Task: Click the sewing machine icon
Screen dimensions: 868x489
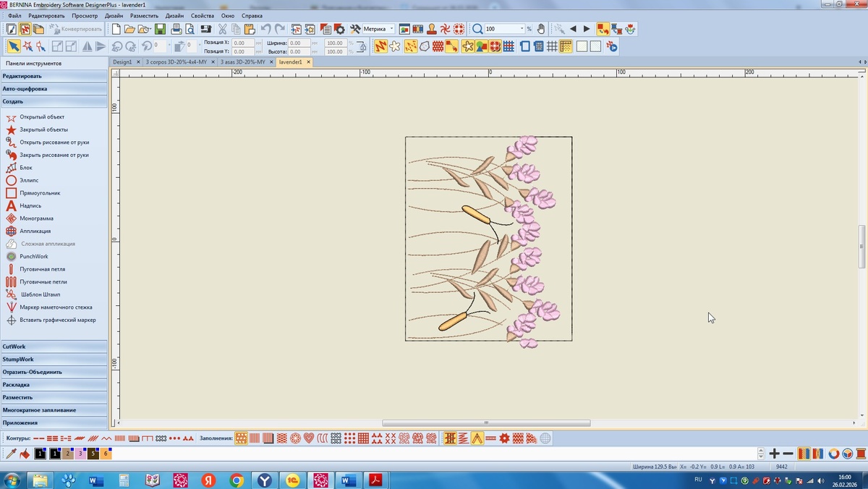Action: pos(206,29)
